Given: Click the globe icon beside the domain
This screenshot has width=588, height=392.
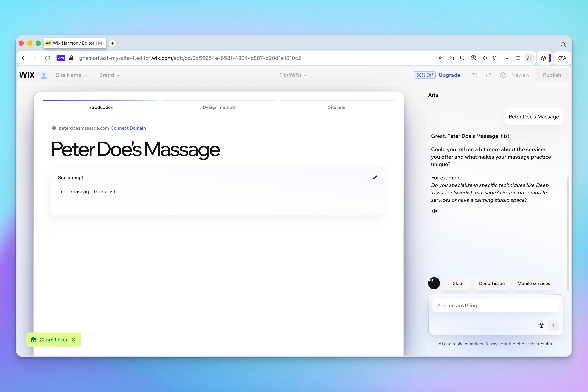Looking at the screenshot, I should pyautogui.click(x=54, y=128).
